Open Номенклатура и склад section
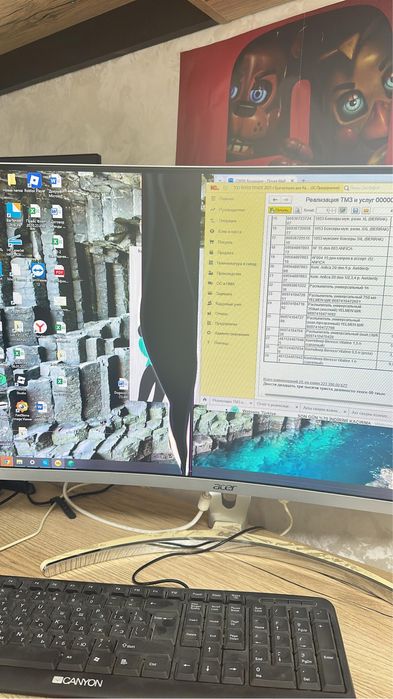Screen dimensions: 393x699 coord(233,263)
